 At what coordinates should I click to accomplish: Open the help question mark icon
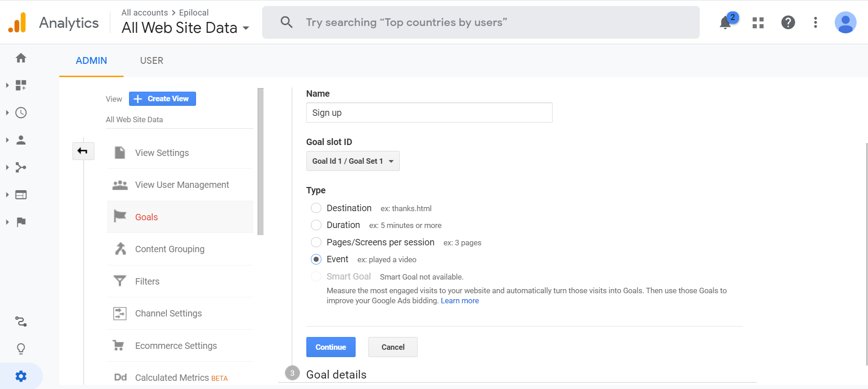tap(788, 22)
